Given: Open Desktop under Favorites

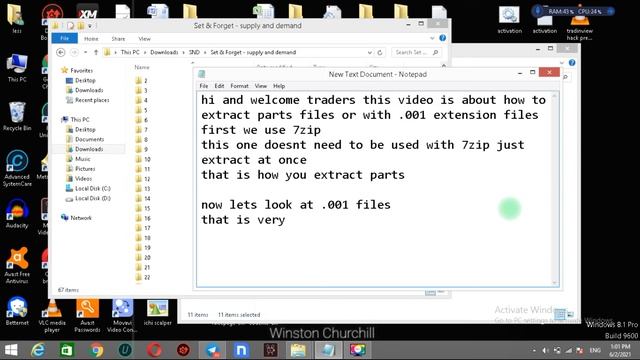Looking at the screenshot, I should (85, 80).
